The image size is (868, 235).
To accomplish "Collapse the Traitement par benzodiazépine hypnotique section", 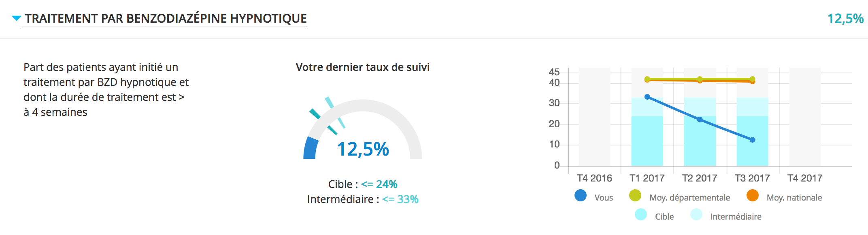I will pyautogui.click(x=17, y=18).
